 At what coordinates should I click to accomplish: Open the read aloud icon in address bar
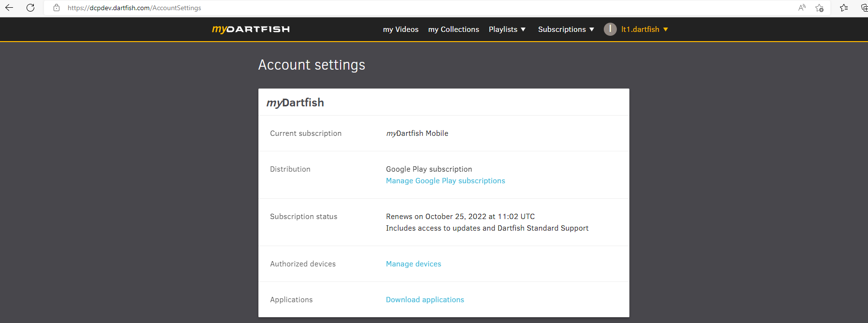[x=802, y=8]
